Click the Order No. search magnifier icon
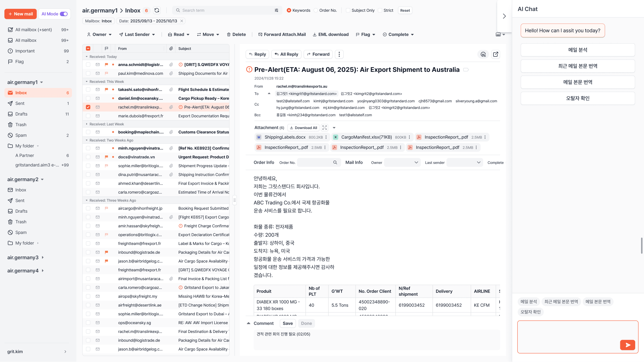Screen dimensions: 644x362 pyautogui.click(x=335, y=163)
